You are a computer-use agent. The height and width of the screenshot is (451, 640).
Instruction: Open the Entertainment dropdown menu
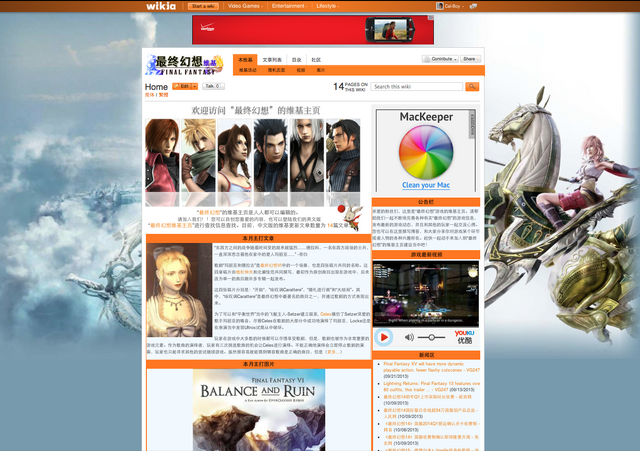[289, 6]
